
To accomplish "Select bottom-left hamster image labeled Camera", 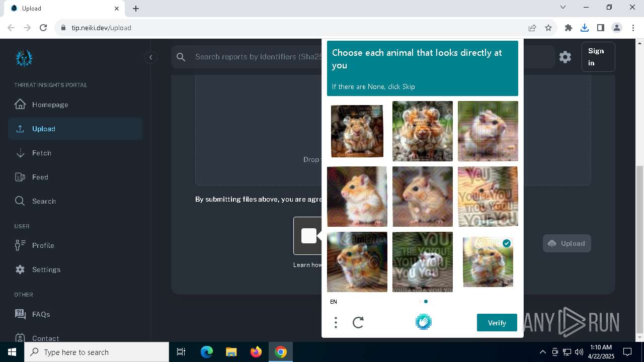I will tap(357, 262).
